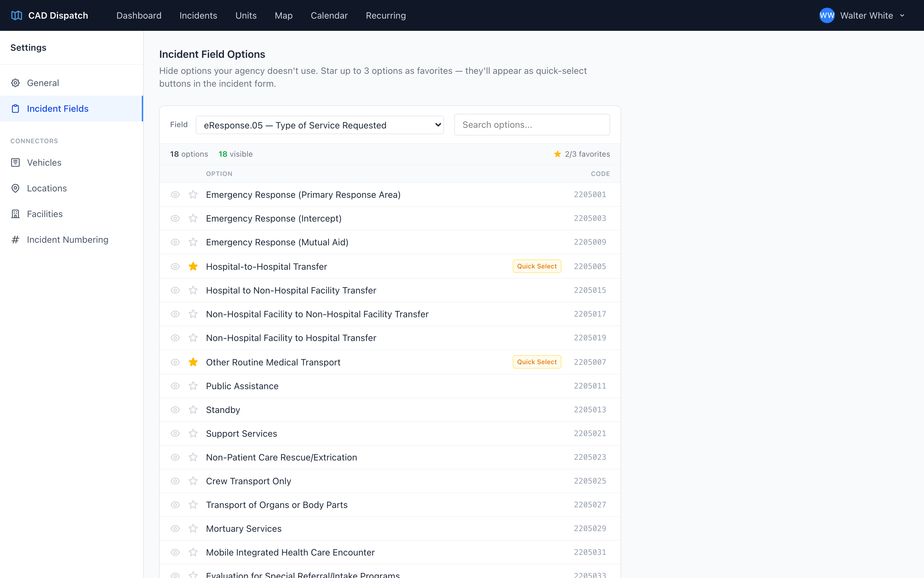The width and height of the screenshot is (924, 578).
Task: Click the Vehicles list icon
Action: coord(15,162)
